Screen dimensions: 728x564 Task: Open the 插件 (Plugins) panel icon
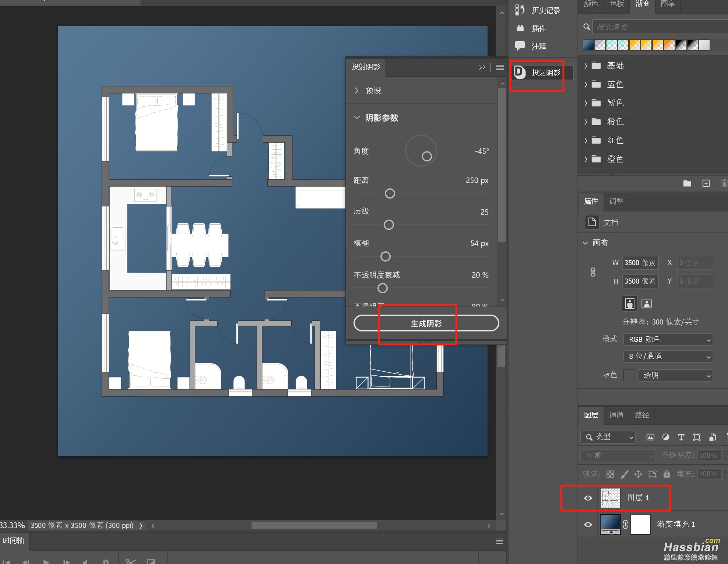520,28
